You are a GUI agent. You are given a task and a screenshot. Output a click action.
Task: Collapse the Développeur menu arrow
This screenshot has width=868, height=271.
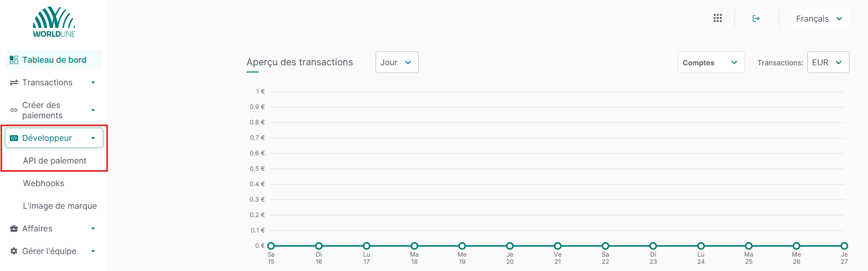click(x=93, y=138)
